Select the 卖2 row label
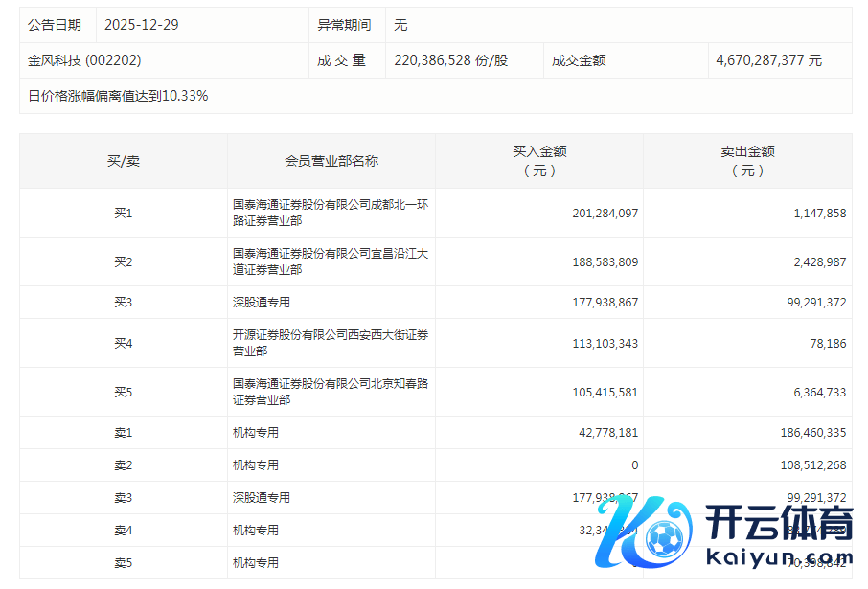This screenshot has width=868, height=589. point(123,465)
